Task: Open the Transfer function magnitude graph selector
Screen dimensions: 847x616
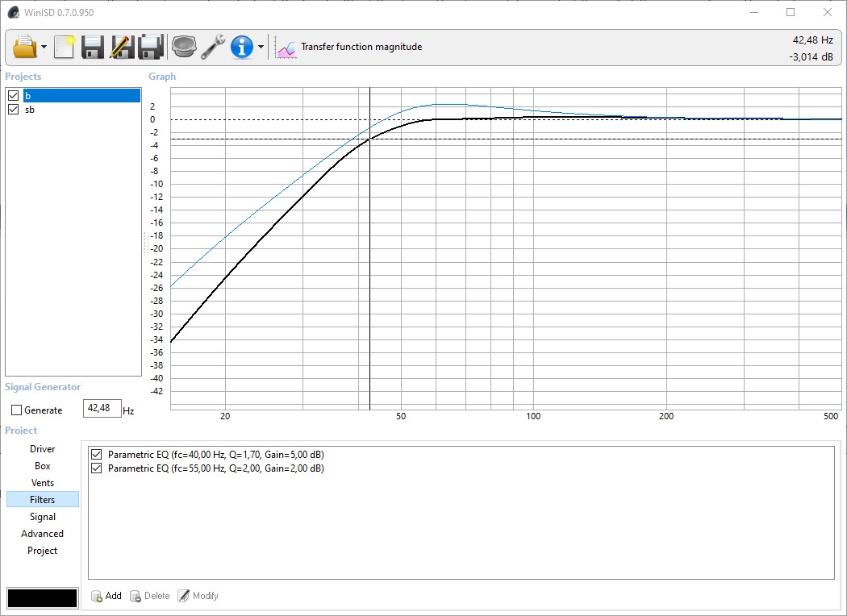Action: (361, 47)
